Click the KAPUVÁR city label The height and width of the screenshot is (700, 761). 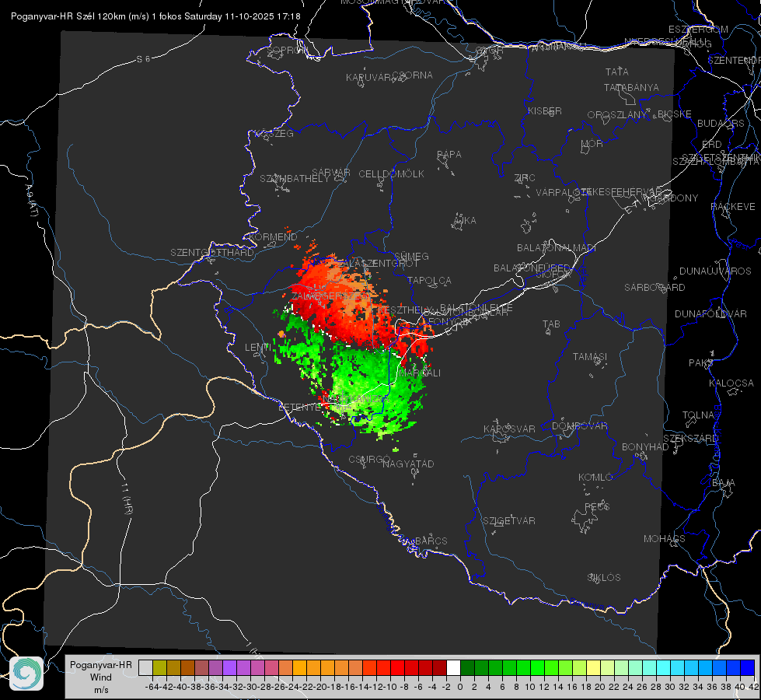[369, 78]
